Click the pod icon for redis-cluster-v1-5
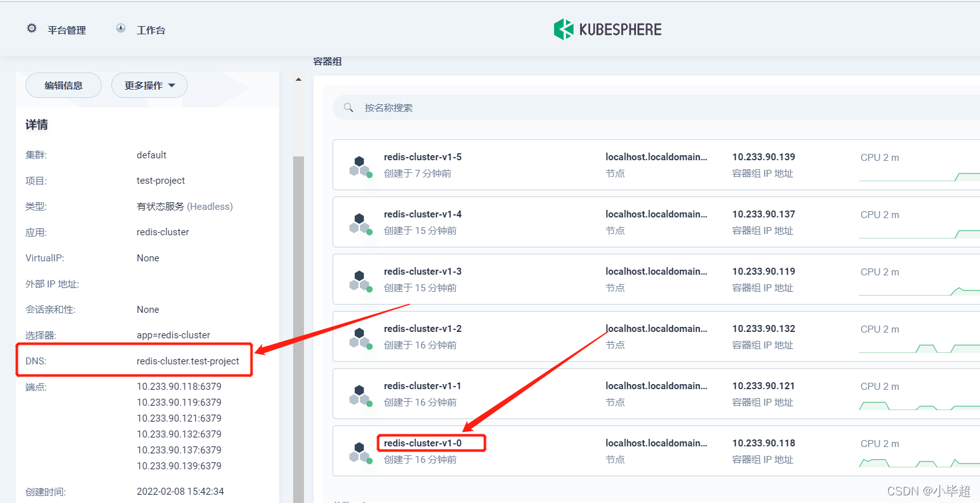This screenshot has height=503, width=980. coord(361,167)
